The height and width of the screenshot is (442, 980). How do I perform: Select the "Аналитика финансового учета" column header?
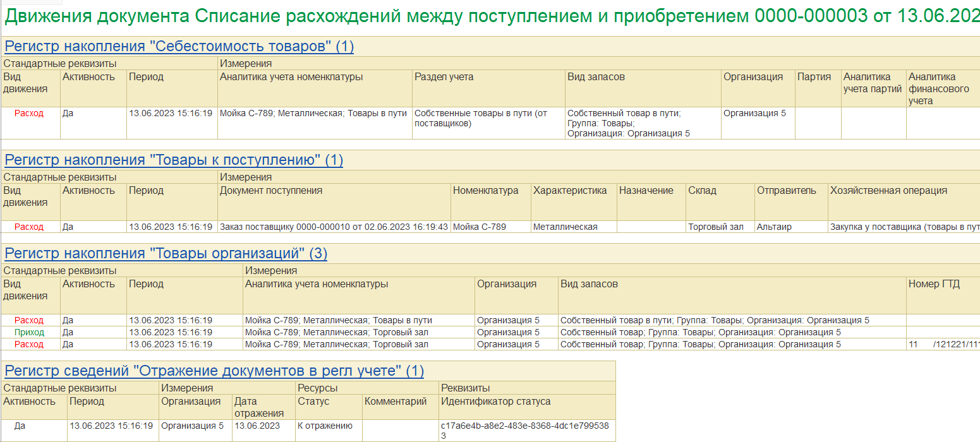tap(943, 88)
